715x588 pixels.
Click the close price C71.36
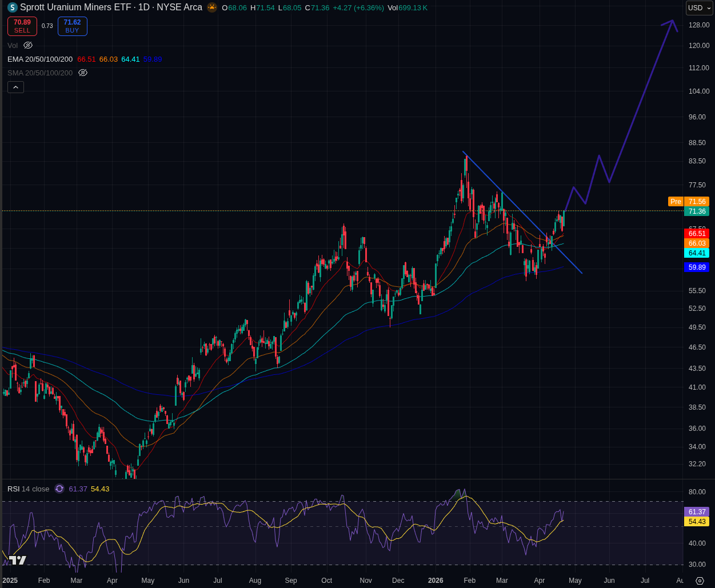[317, 7]
